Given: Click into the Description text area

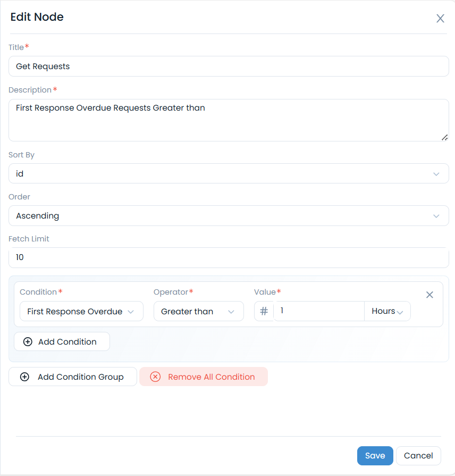Looking at the screenshot, I should coord(229,120).
